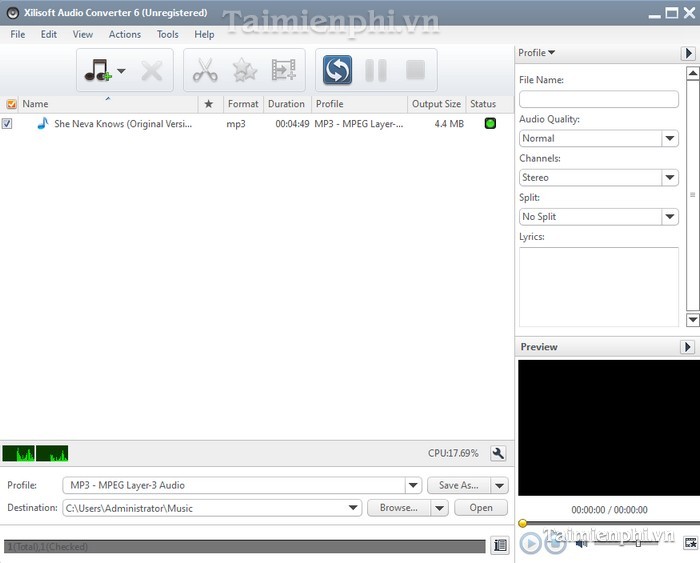Click the blue music note file icon
This screenshot has height=563, width=700.
43,123
